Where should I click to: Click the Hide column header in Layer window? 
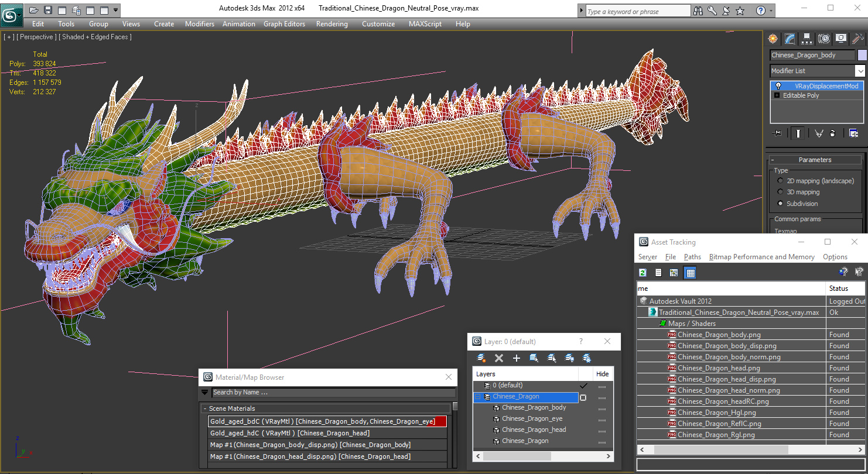[602, 374]
